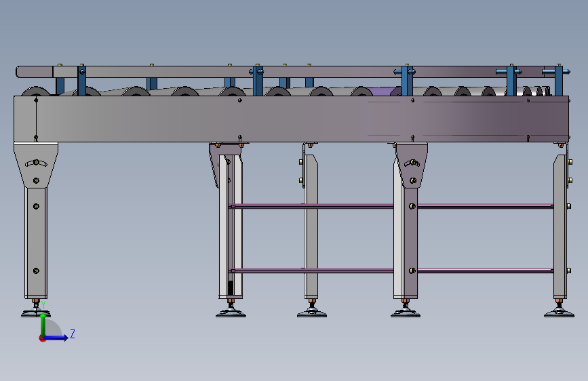Click the green Y axis arrow of the triad

(x=43, y=325)
